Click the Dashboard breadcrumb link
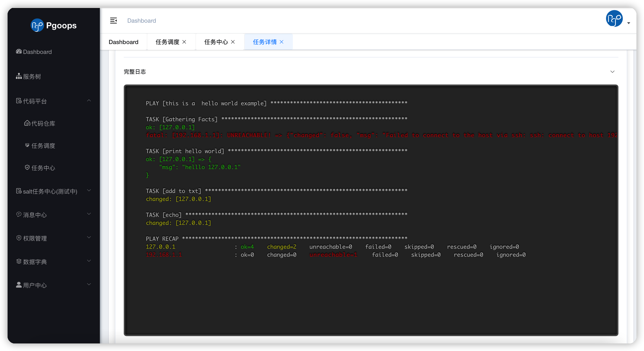Screen dimensions: 644x351 [x=142, y=21]
